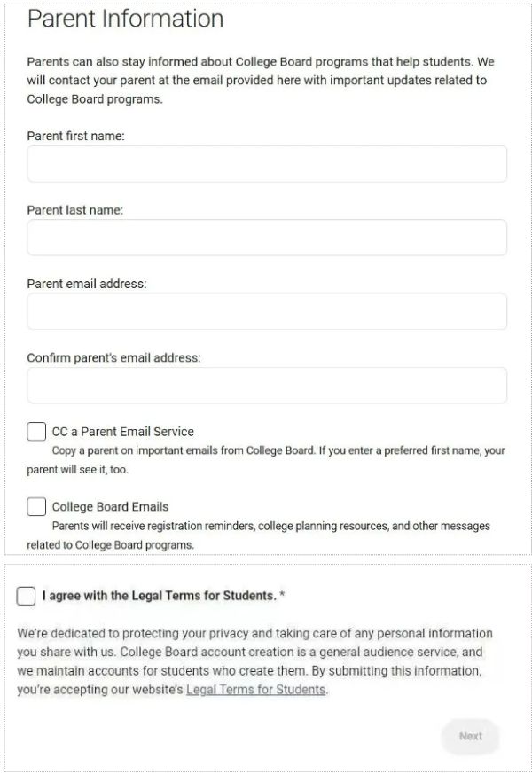
Task: Click the "Parent email address:" label text
Action: tap(86, 284)
